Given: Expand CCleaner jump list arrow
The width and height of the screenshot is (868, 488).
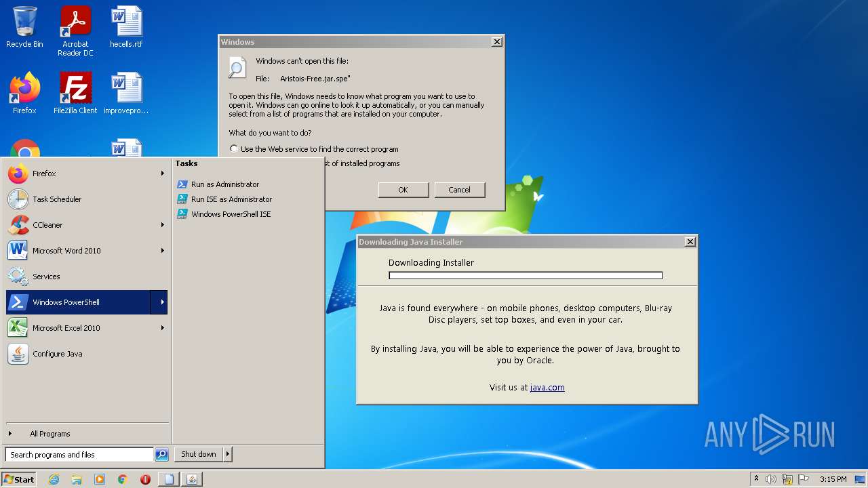Looking at the screenshot, I should point(163,225).
